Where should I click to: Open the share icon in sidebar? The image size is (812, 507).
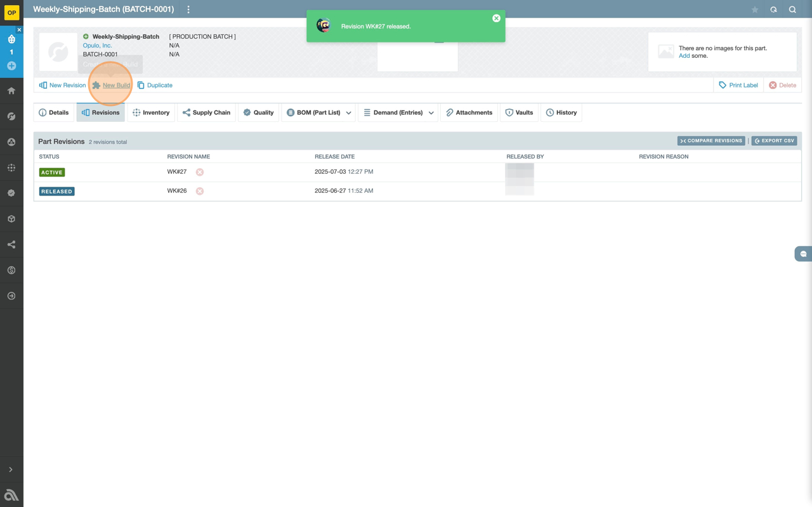[x=11, y=244]
